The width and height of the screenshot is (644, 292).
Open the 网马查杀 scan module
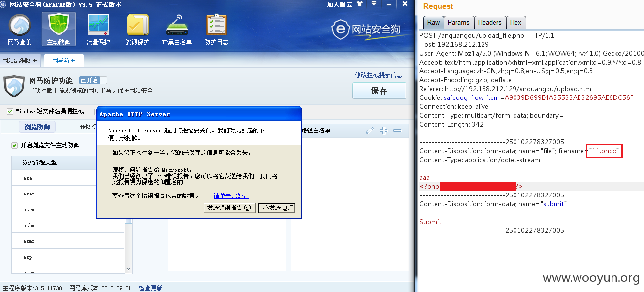[20, 30]
